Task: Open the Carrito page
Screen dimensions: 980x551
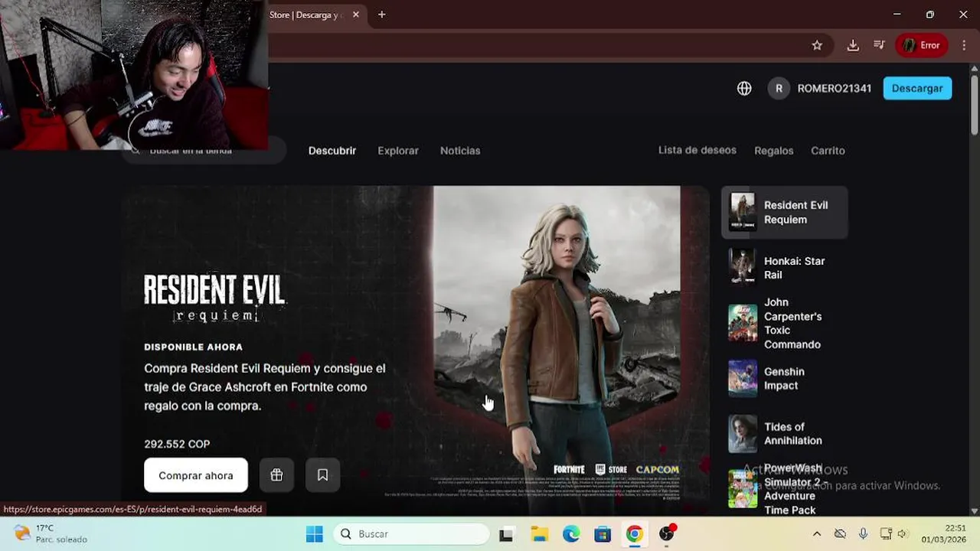Action: click(828, 151)
